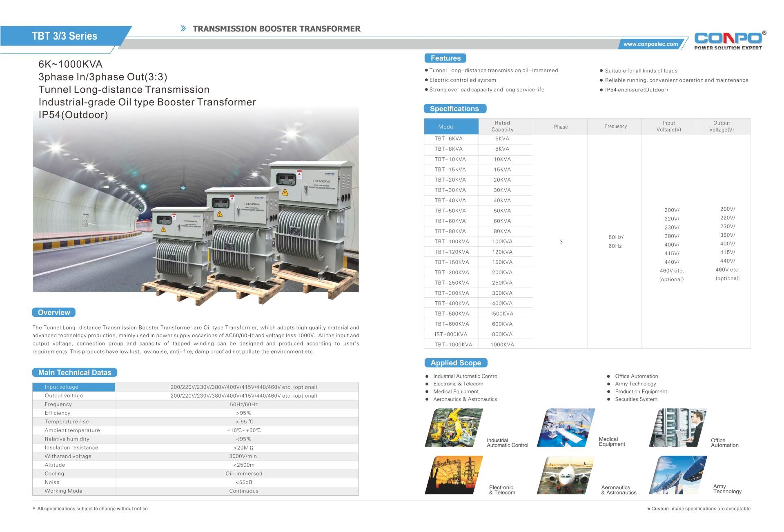Click the TRANSMISSION BOOSTER TRANSFORMER title
Image resolution: width=784 pixels, height=532 pixels.
(276, 29)
